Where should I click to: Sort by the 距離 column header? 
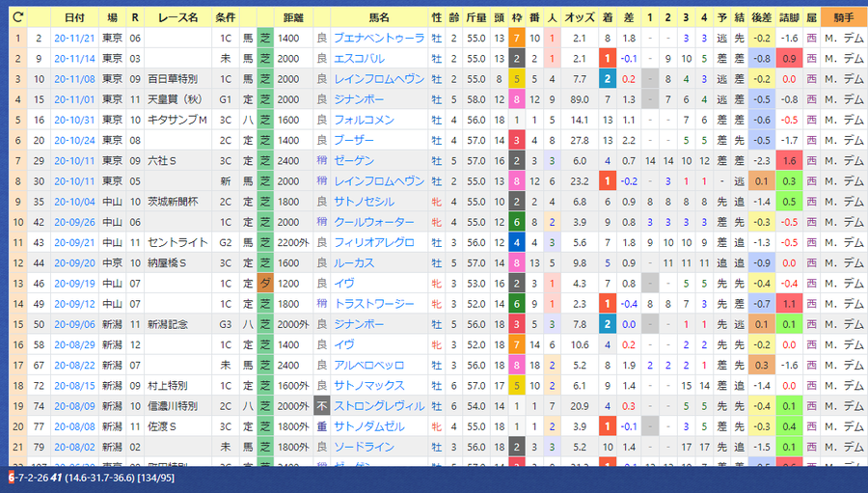coord(293,17)
